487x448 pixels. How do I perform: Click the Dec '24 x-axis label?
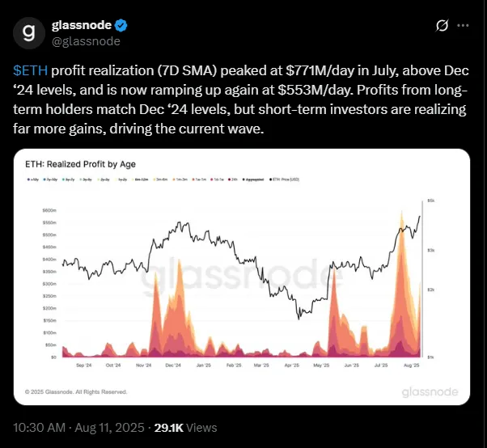pyautogui.click(x=172, y=366)
